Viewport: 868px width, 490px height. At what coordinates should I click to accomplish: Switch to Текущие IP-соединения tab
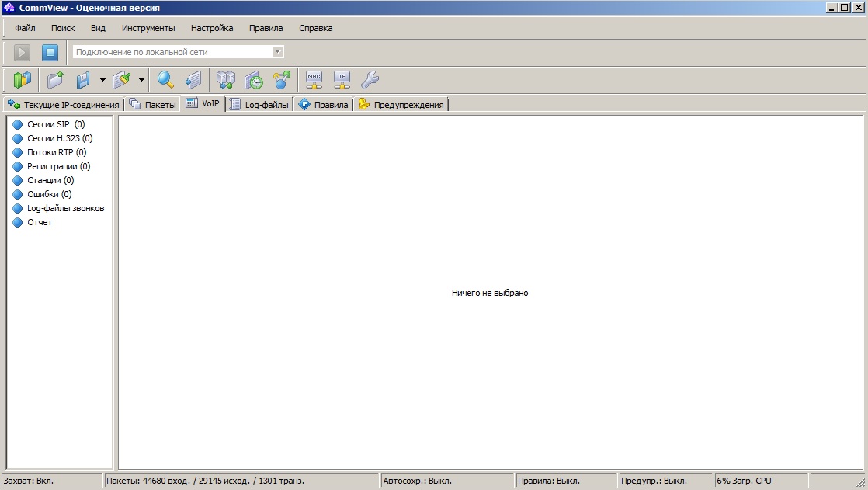click(x=64, y=105)
